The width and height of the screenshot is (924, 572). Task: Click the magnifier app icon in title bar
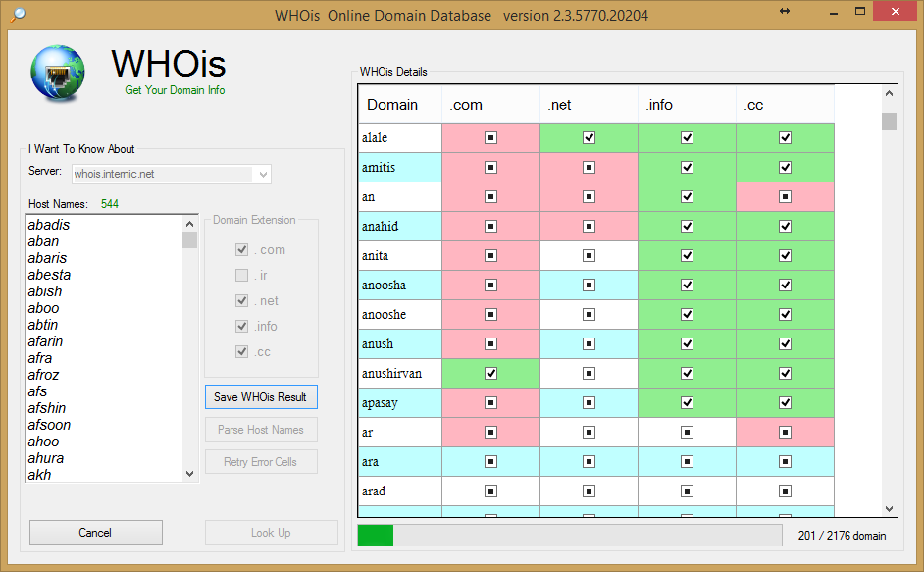pos(18,14)
